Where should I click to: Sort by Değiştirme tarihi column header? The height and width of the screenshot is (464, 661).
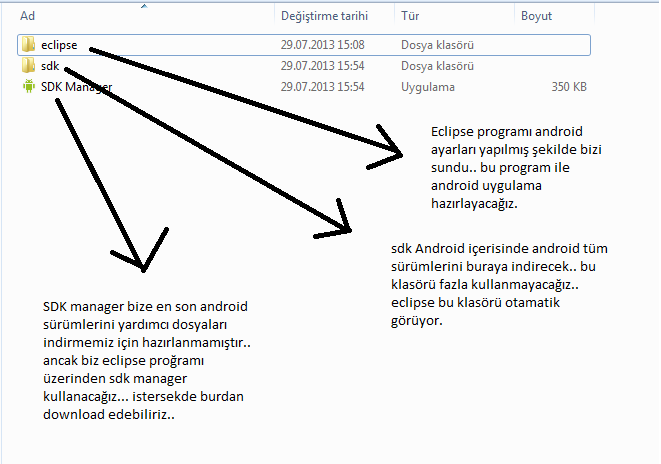click(324, 16)
